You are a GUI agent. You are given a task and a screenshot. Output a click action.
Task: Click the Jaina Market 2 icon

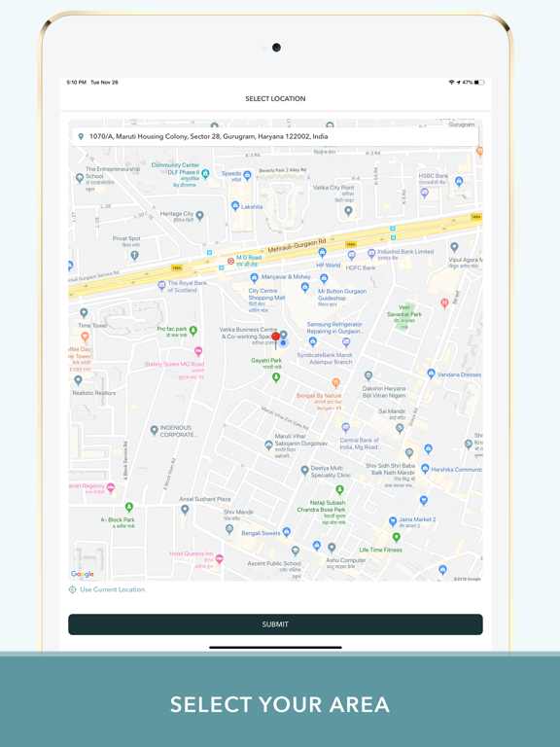pos(393,521)
